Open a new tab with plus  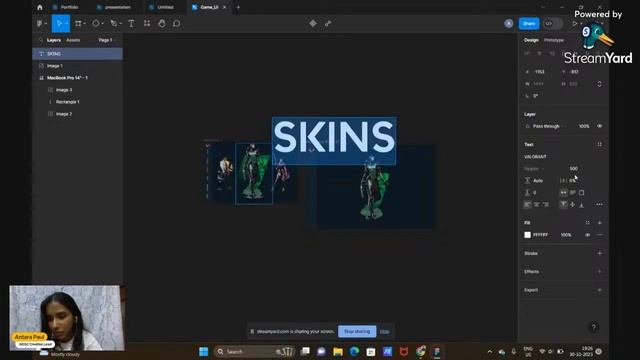[238, 7]
